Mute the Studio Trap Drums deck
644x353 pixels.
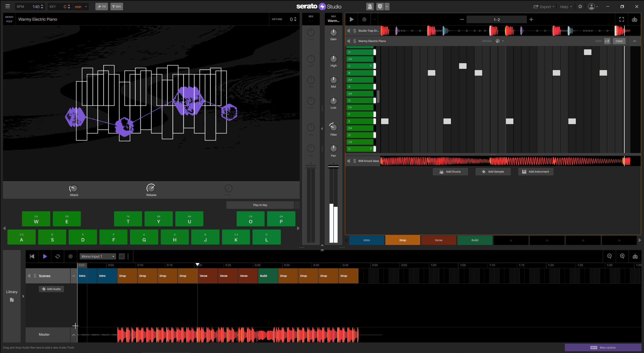(349, 31)
